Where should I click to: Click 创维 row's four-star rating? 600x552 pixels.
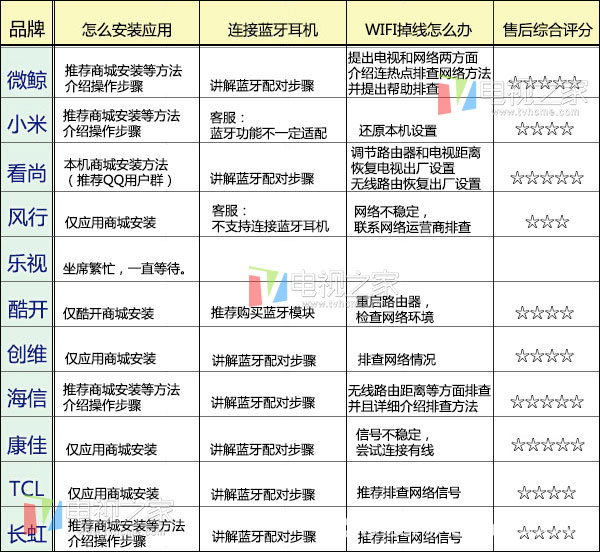[x=544, y=356]
